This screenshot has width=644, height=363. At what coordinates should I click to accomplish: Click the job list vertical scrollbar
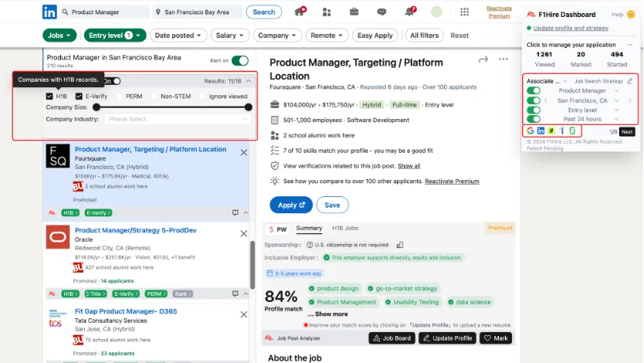253,265
